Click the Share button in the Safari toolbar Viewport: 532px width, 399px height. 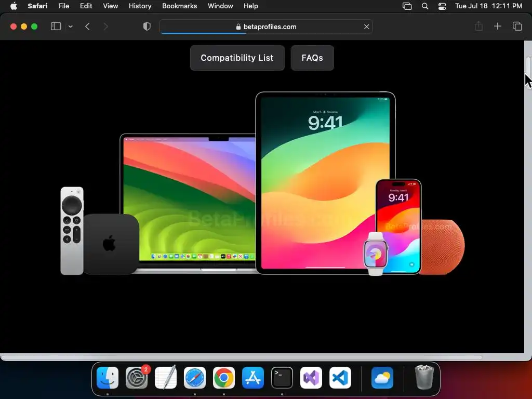(x=478, y=26)
